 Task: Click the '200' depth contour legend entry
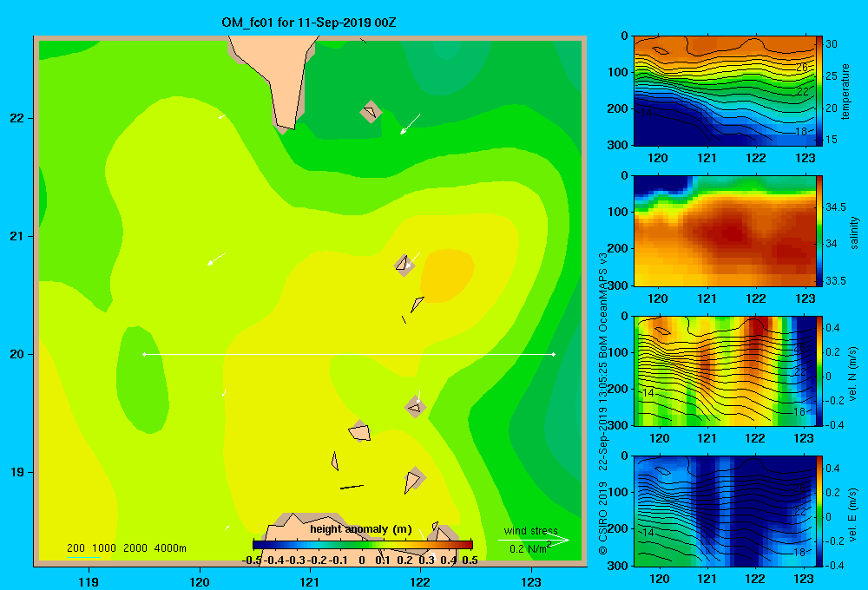coord(76,548)
